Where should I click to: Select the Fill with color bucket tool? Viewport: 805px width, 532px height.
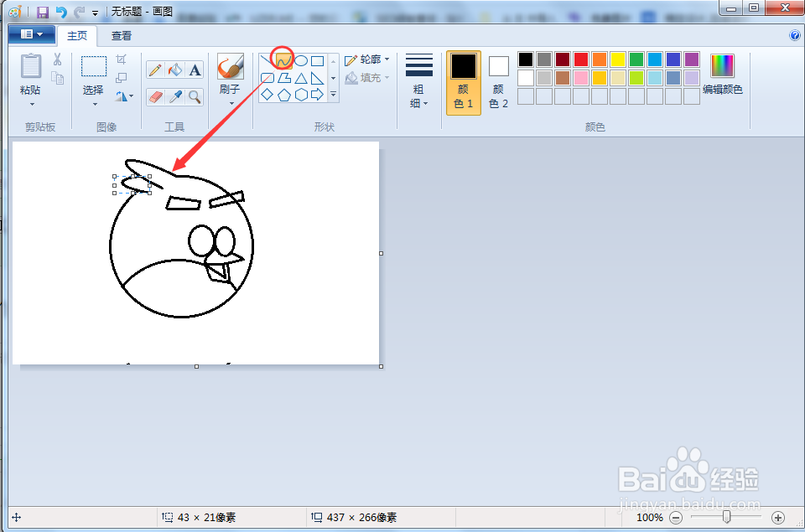pos(175,70)
